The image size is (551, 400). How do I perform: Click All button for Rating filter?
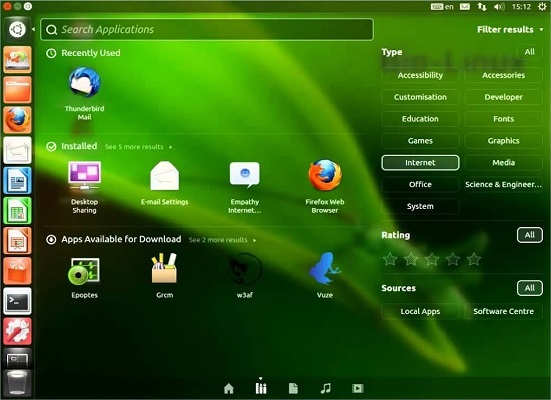530,235
